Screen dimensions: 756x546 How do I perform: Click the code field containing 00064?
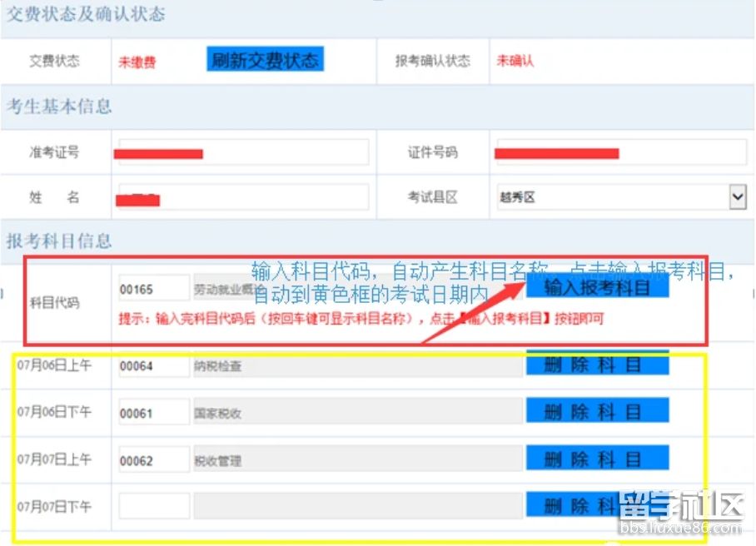[154, 365]
